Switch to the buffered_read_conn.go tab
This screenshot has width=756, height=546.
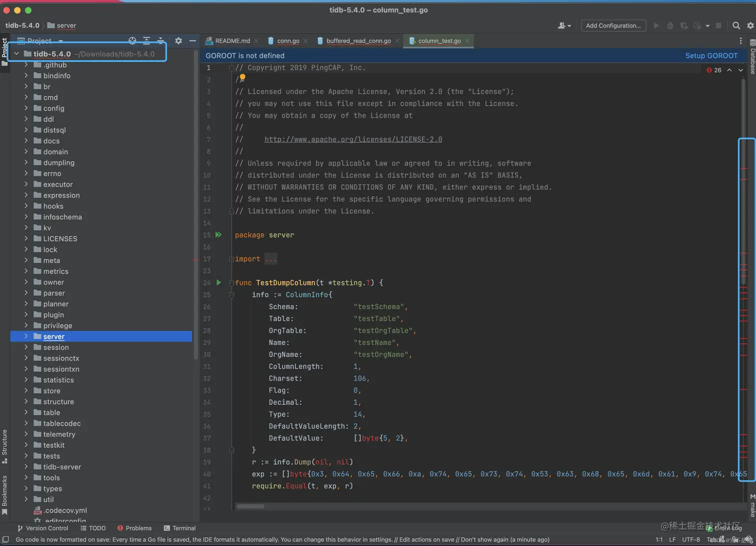(358, 41)
